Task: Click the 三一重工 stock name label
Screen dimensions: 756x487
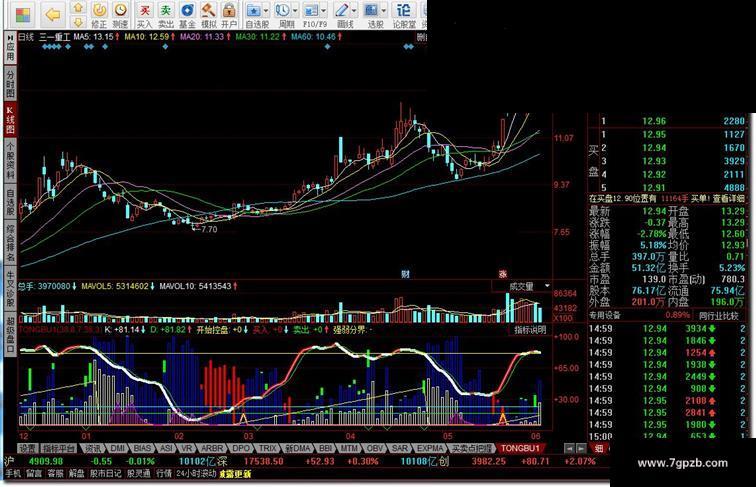Action: tap(54, 37)
